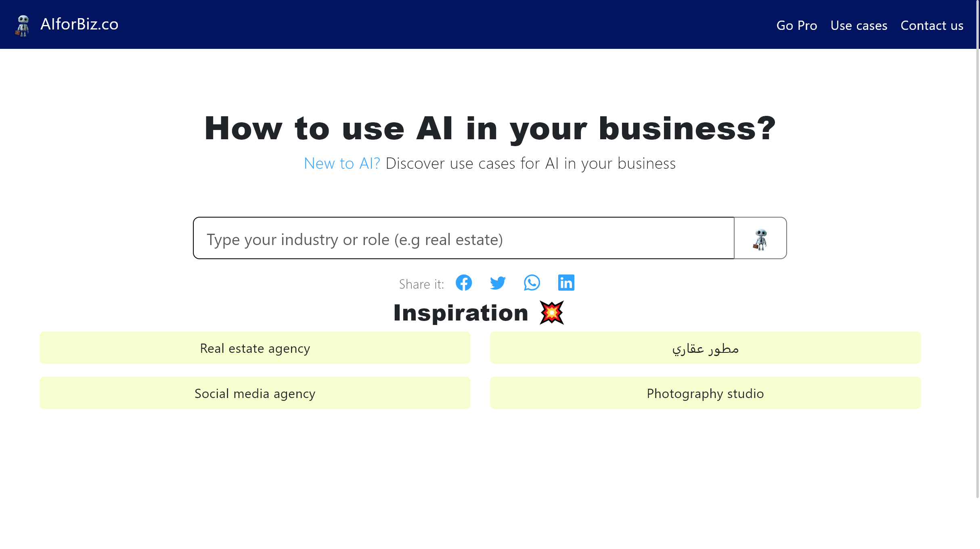Share via Facebook icon
This screenshot has width=980, height=549.
coord(464,282)
